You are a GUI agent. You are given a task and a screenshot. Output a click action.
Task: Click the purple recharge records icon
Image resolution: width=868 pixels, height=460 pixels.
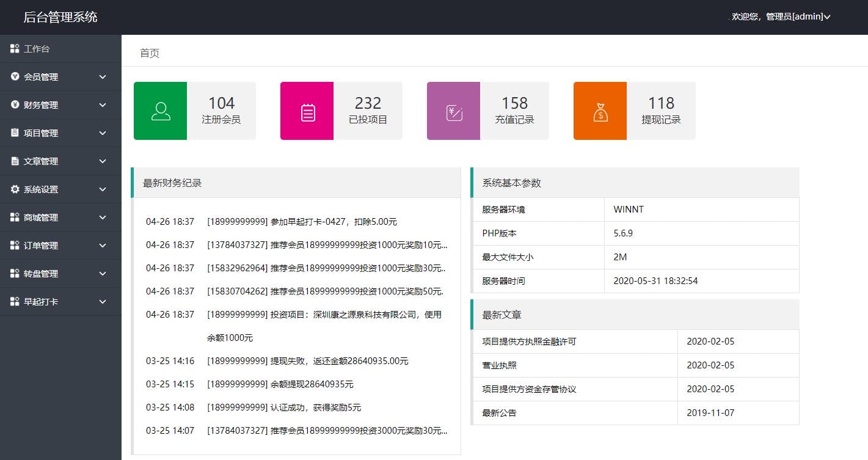pos(453,111)
